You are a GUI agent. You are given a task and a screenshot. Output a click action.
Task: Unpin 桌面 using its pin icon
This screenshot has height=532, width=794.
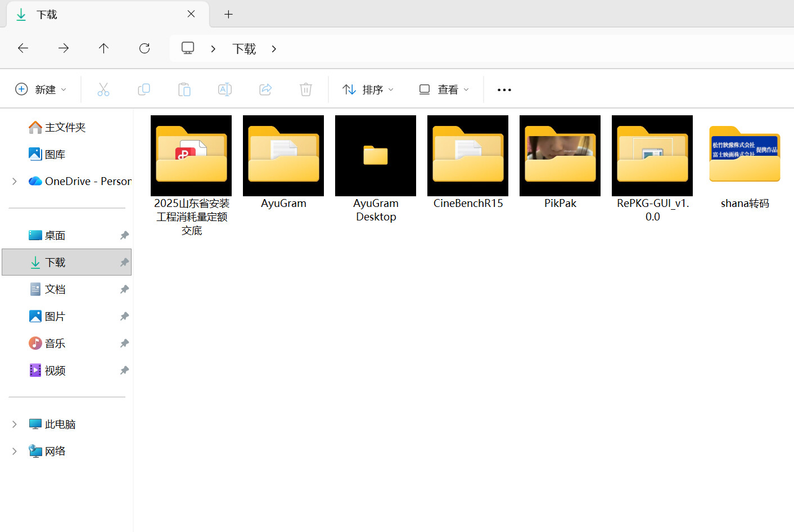click(124, 236)
